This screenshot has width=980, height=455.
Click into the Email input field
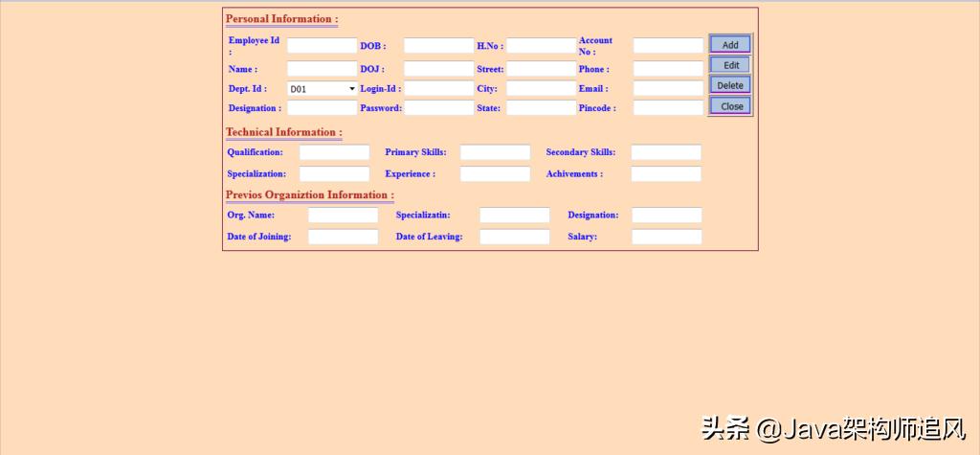[x=668, y=88]
